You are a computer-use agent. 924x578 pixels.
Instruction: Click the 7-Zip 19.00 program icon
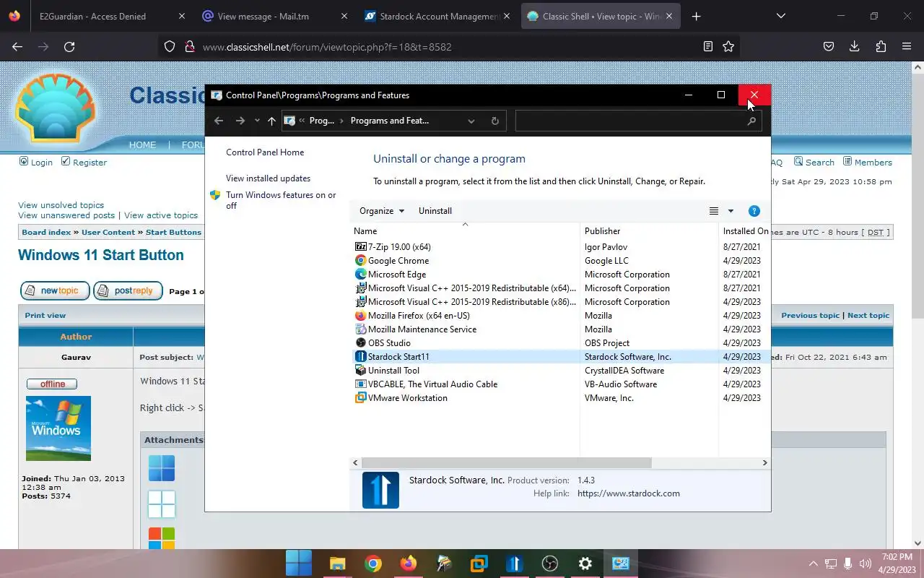point(361,247)
